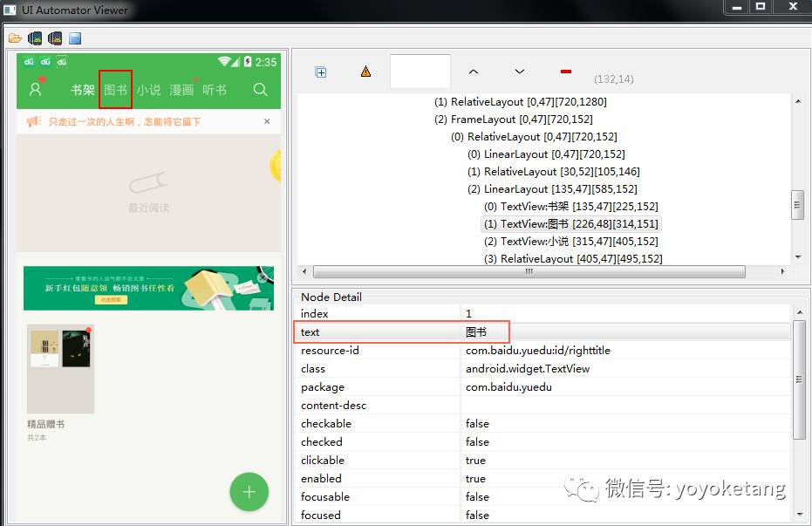Image resolution: width=812 pixels, height=526 pixels.
Task: Click the up chevron for previous result
Action: click(x=474, y=72)
